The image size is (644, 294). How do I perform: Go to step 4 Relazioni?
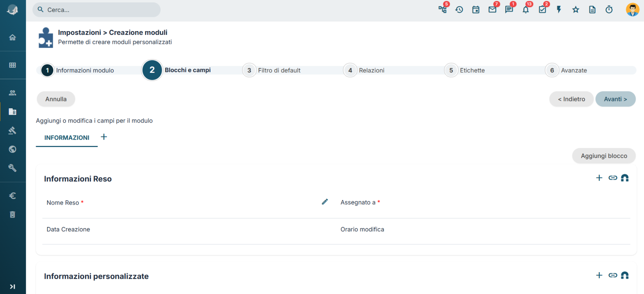364,70
